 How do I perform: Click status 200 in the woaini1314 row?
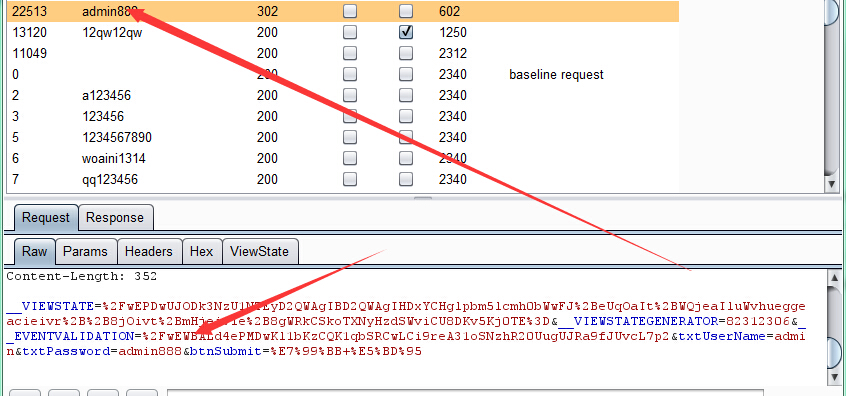click(267, 159)
